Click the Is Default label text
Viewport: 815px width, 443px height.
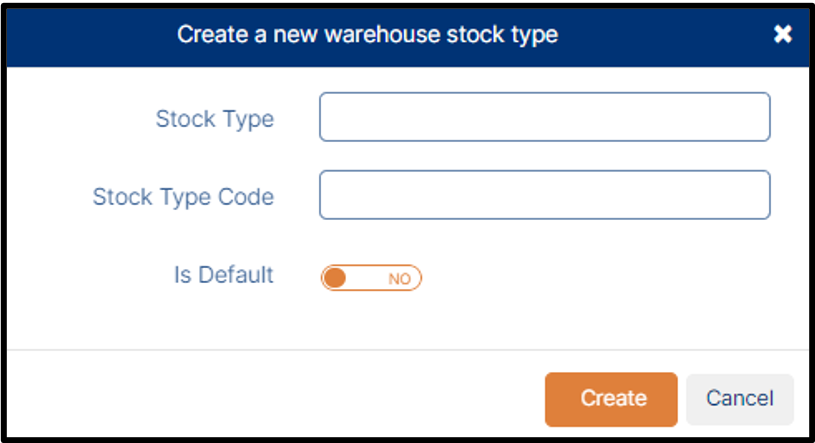(x=223, y=275)
